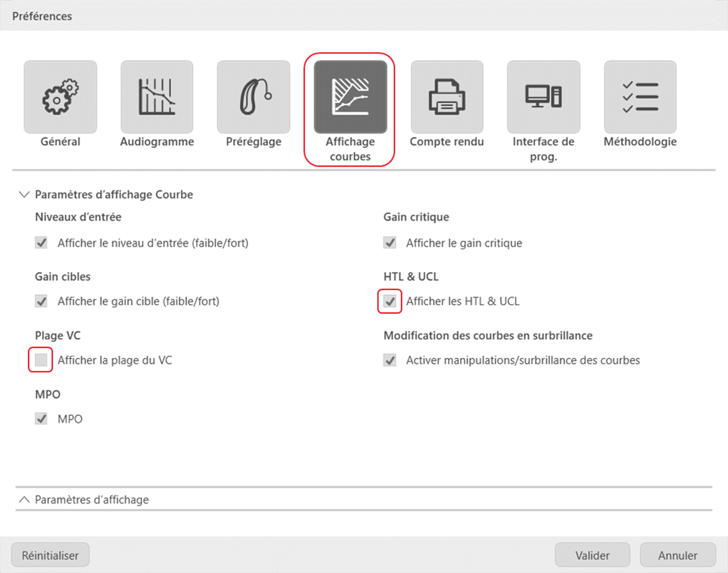The image size is (728, 573).
Task: Click the Paramètres d'affichage section header text
Action: click(x=92, y=499)
